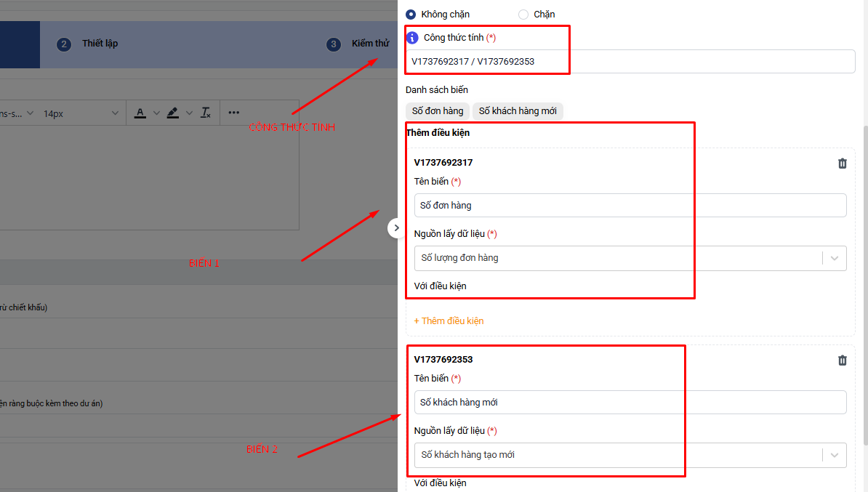Delete variable V1737692317 with trash icon
Viewport: 868px width, 492px height.
point(842,164)
